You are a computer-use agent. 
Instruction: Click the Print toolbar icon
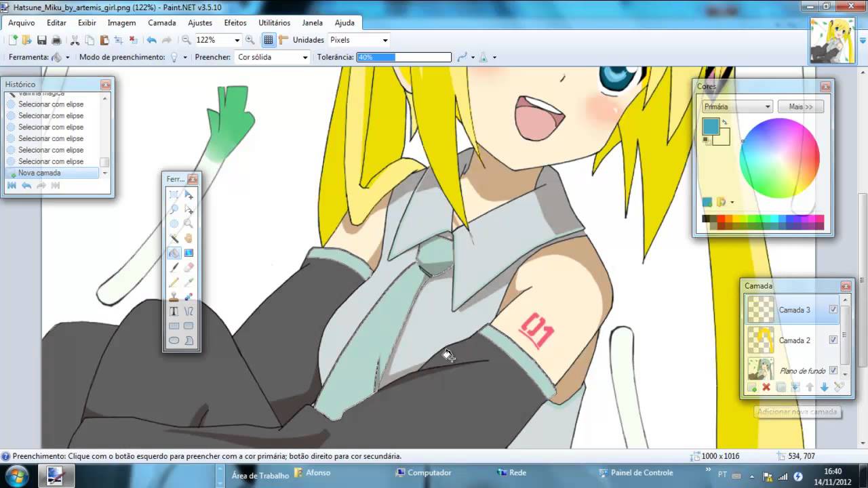pyautogui.click(x=57, y=40)
